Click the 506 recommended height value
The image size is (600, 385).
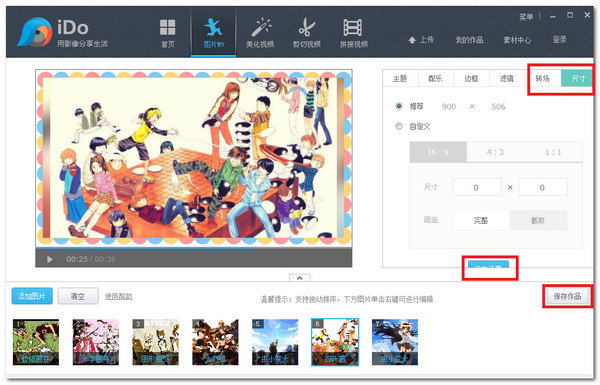coord(498,106)
